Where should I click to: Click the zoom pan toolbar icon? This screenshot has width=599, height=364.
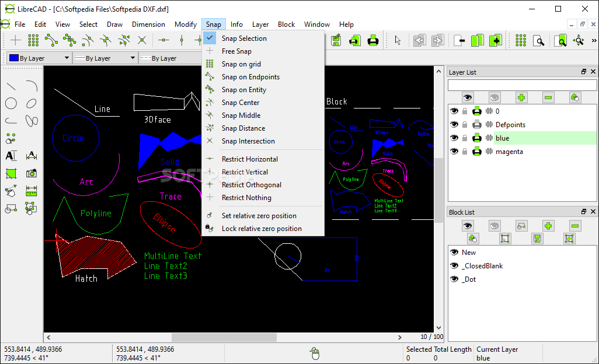pos(579,40)
